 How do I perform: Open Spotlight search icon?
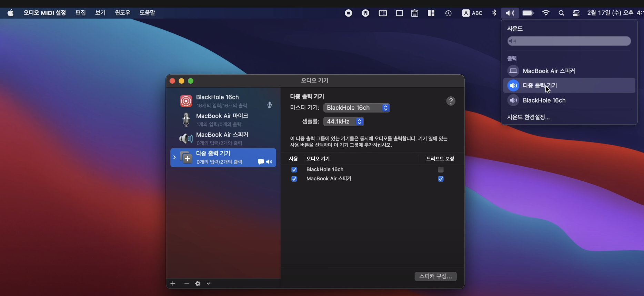pyautogui.click(x=561, y=13)
